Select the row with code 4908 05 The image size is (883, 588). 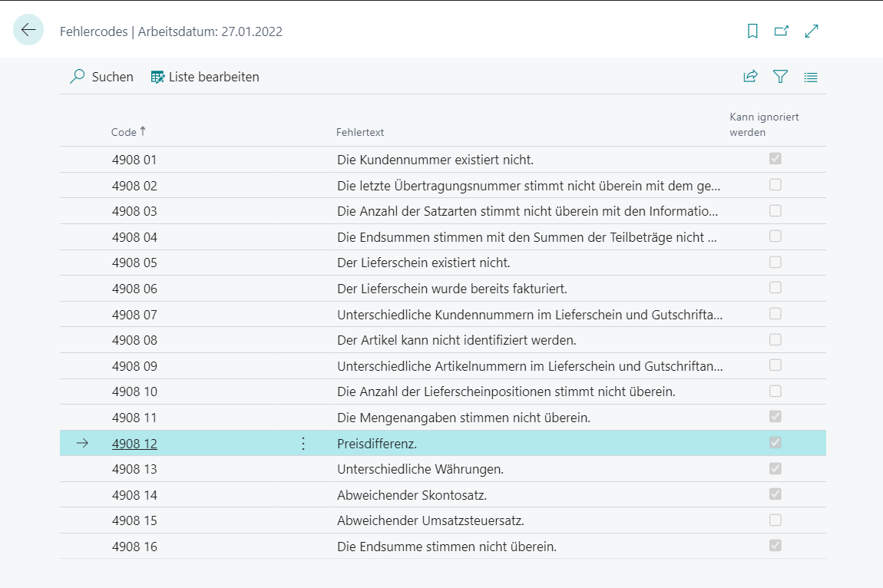pos(134,263)
